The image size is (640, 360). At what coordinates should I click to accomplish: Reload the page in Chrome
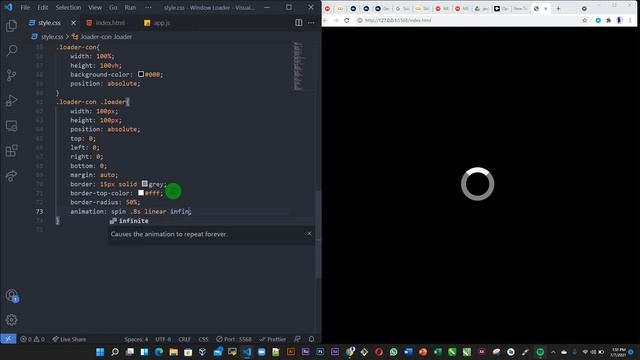(x=347, y=20)
